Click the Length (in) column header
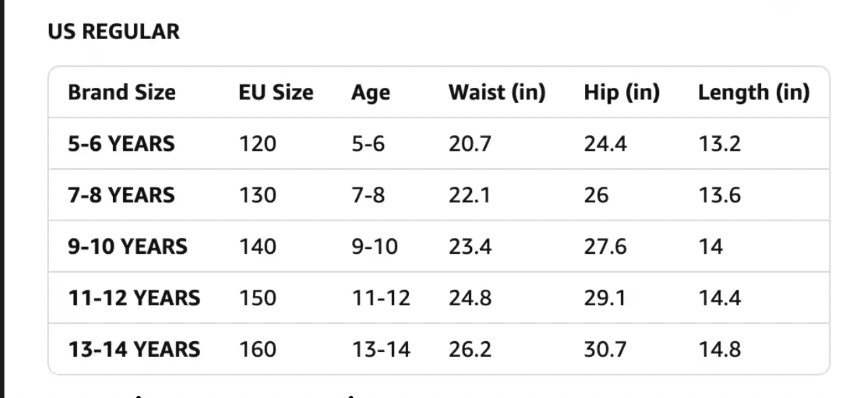This screenshot has height=398, width=846. point(754,93)
